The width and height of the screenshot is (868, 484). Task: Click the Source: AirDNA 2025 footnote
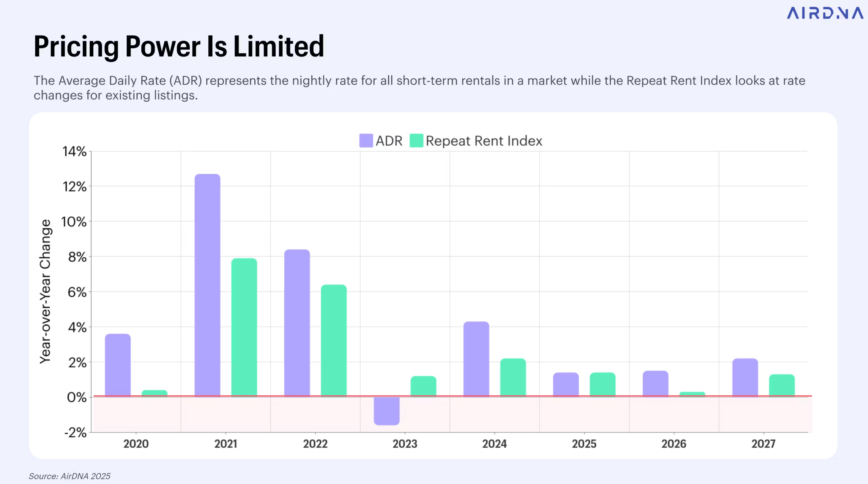tap(69, 476)
